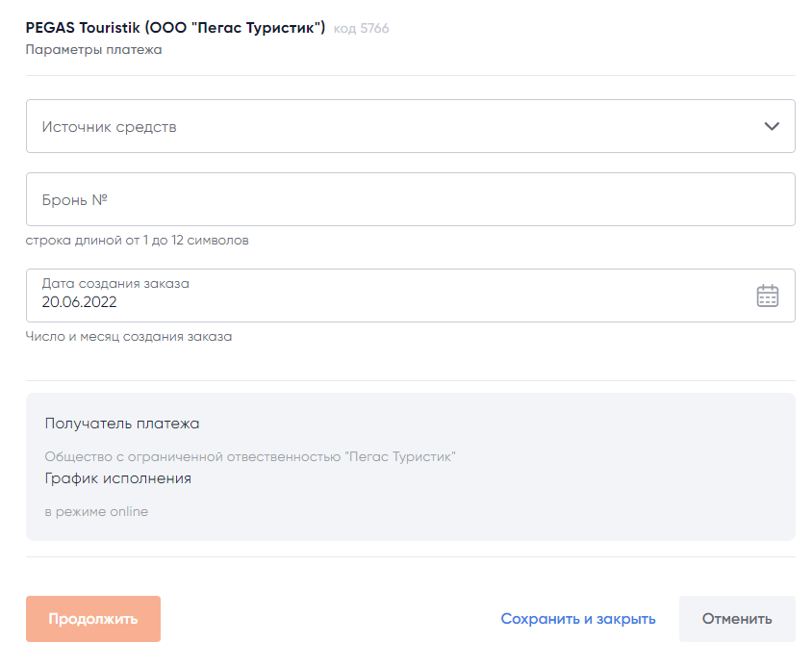
Task: Click the Число и месяц создания заказа hint
Action: (128, 337)
